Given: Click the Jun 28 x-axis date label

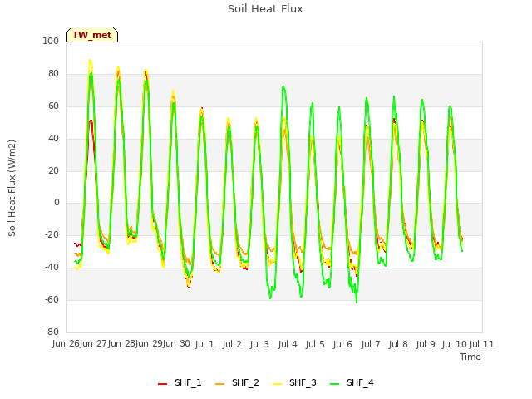Looking at the screenshot, I should click(x=121, y=344).
